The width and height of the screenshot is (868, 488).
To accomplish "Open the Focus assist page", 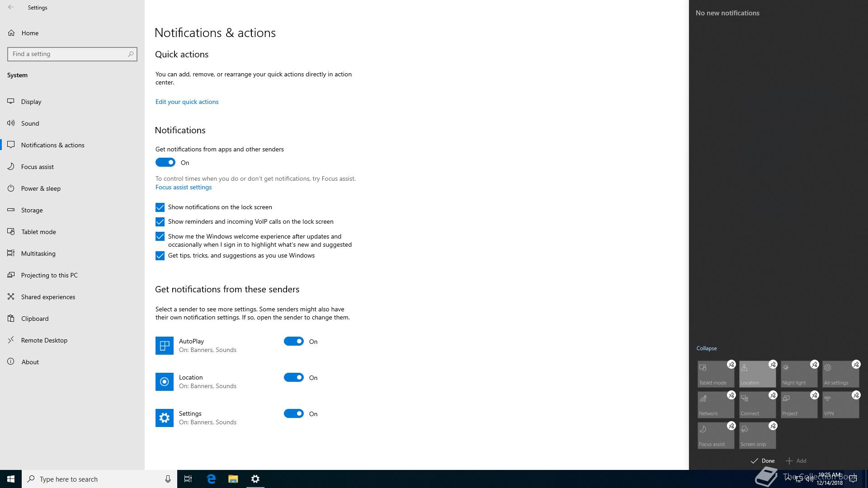I will tap(72, 167).
